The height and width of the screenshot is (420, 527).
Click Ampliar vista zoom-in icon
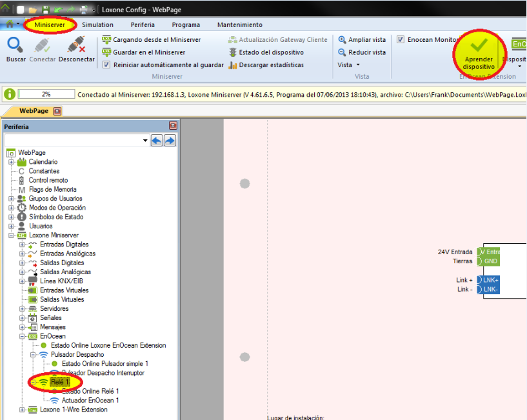tap(342, 40)
